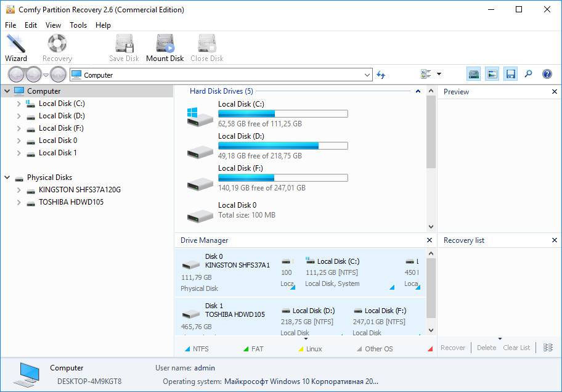Click the Recovery lifebuoy icon
562x392 pixels.
pyautogui.click(x=57, y=43)
